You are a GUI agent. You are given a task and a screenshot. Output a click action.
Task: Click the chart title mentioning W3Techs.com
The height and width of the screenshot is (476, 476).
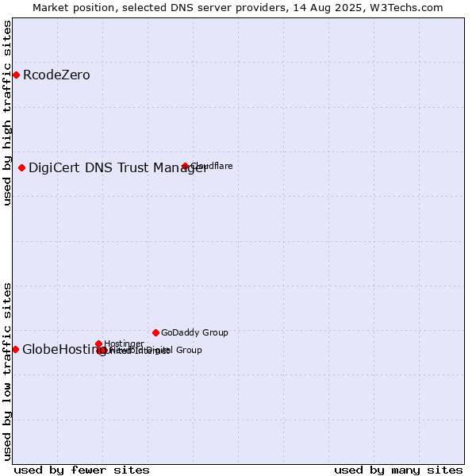238,8
